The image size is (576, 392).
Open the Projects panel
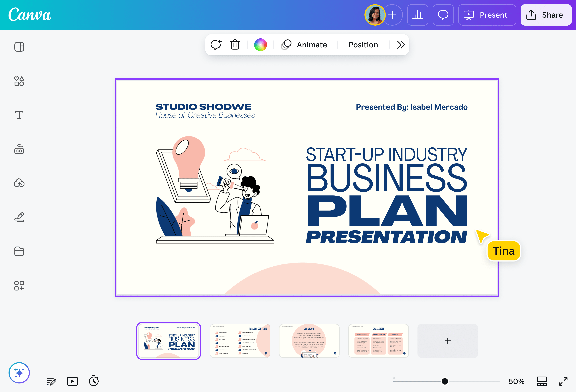pos(19,252)
